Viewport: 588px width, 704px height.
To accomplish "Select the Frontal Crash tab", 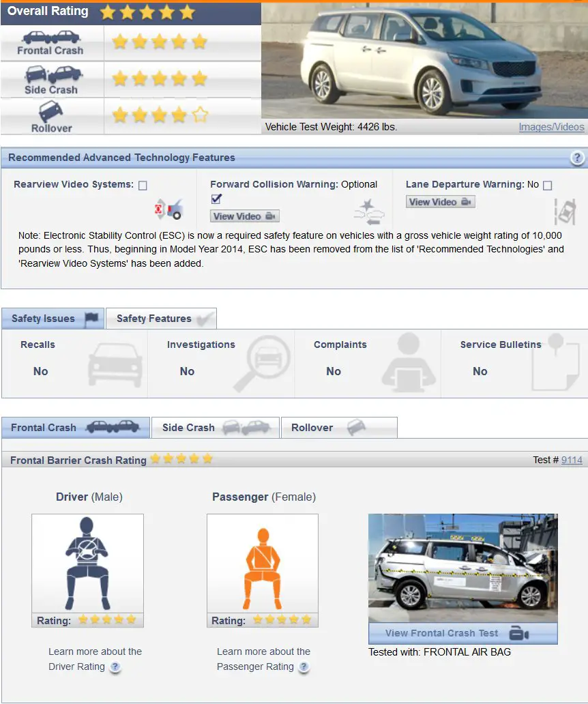I will point(76,428).
